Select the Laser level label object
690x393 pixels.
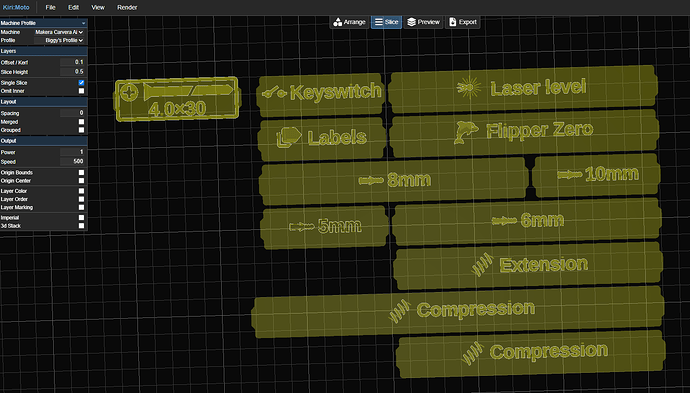coord(523,88)
